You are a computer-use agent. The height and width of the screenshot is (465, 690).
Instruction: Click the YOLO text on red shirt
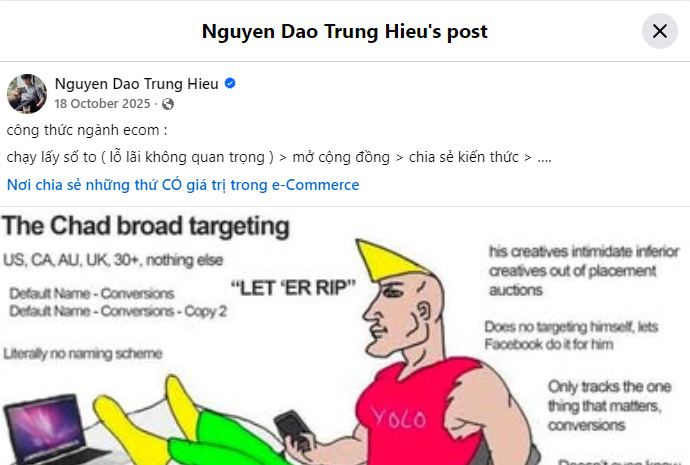pos(399,417)
